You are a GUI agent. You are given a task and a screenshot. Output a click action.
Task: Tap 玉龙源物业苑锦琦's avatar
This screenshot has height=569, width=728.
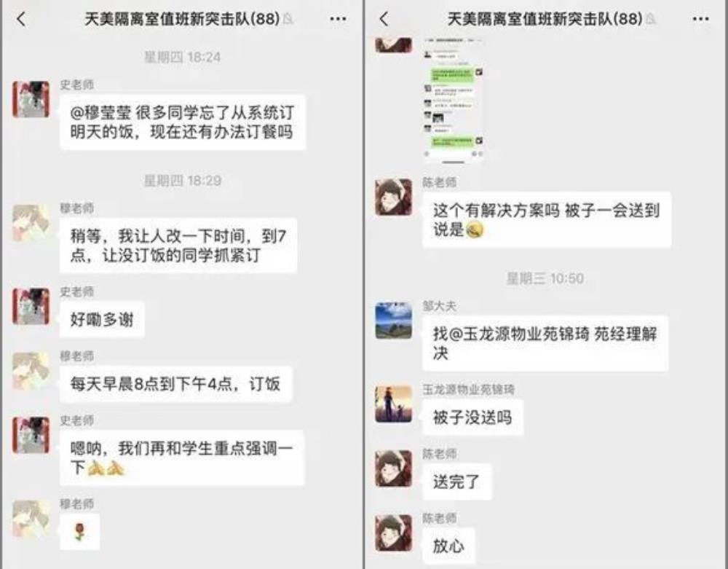tap(393, 404)
